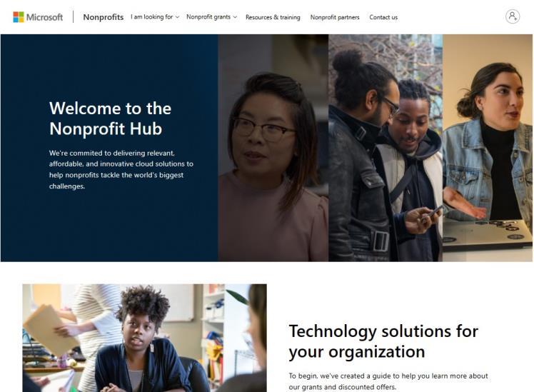
Task: Click the dark blue hero banner panel
Action: point(109,148)
